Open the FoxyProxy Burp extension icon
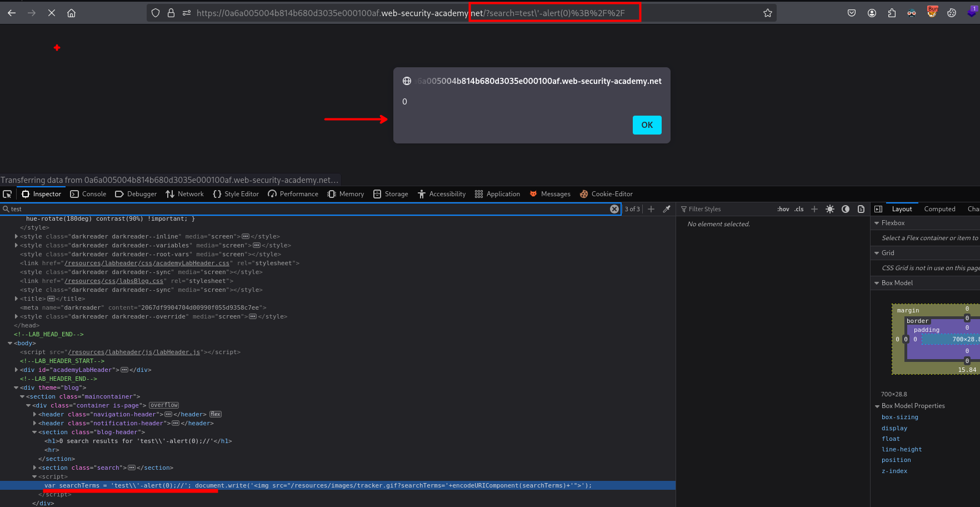Image resolution: width=980 pixels, height=507 pixels. tap(932, 12)
